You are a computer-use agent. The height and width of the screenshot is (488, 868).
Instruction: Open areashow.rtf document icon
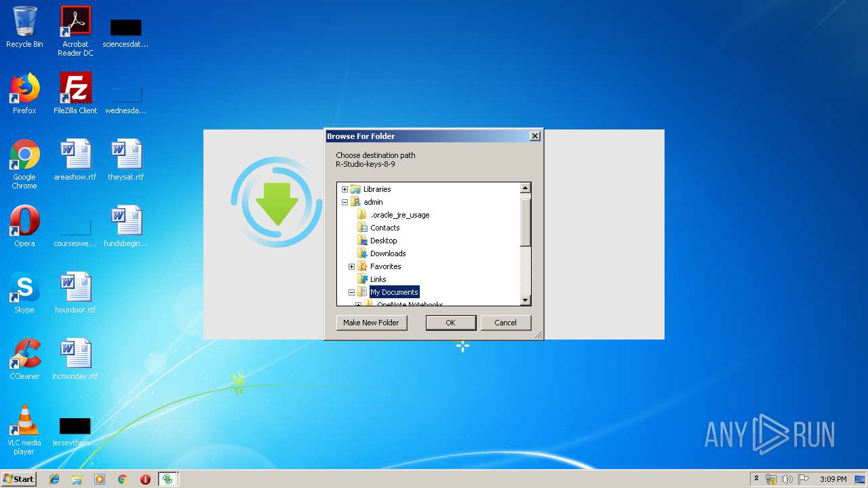tap(75, 160)
